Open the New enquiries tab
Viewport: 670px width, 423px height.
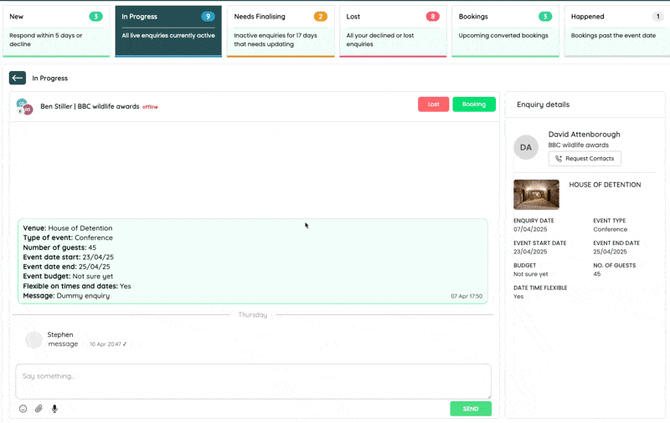pos(54,28)
